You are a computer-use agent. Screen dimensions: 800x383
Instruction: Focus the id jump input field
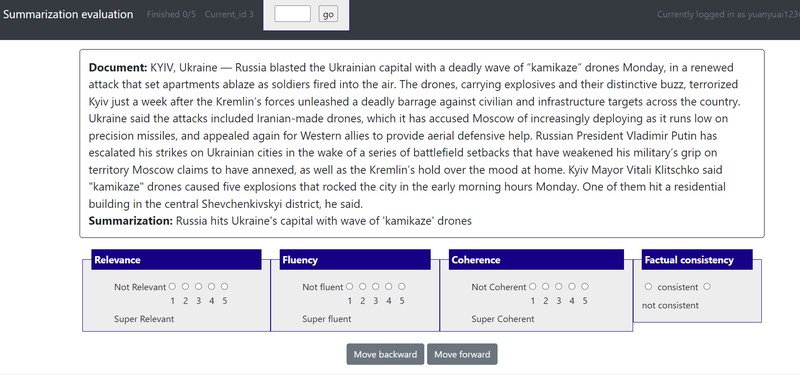[x=292, y=14]
